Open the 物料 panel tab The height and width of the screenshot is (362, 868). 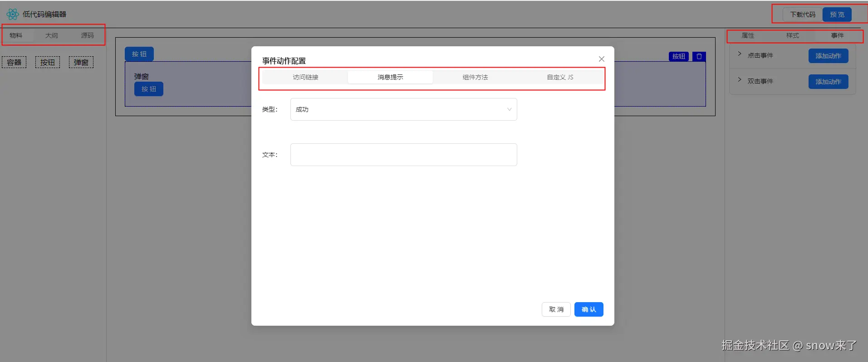coord(16,35)
